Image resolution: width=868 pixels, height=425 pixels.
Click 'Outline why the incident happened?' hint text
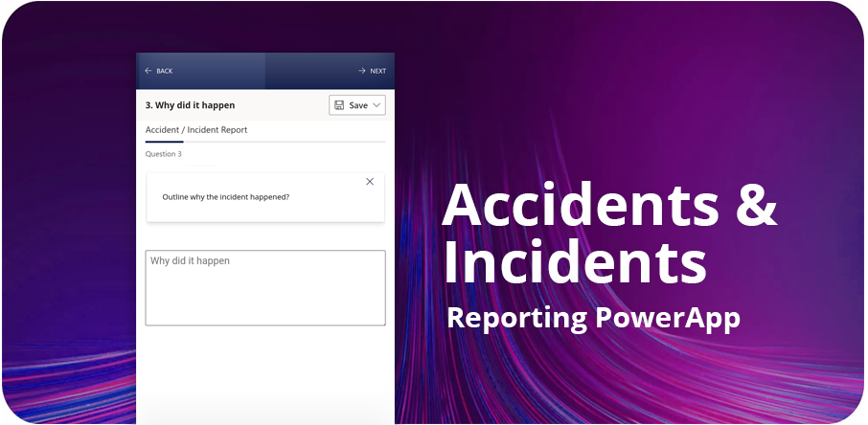tap(226, 196)
